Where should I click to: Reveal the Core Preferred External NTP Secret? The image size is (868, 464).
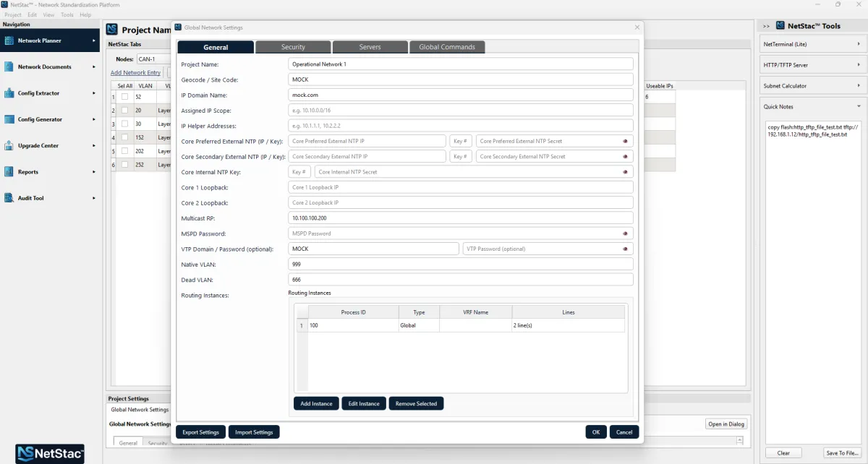625,141
